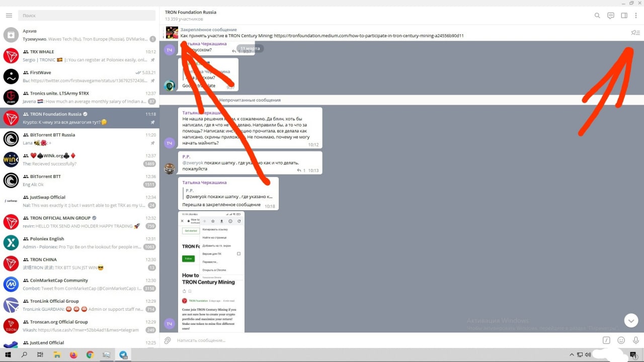
Task: Open the TRON OFFICIAL MAIN GROUP chat
Action: pyautogui.click(x=79, y=222)
